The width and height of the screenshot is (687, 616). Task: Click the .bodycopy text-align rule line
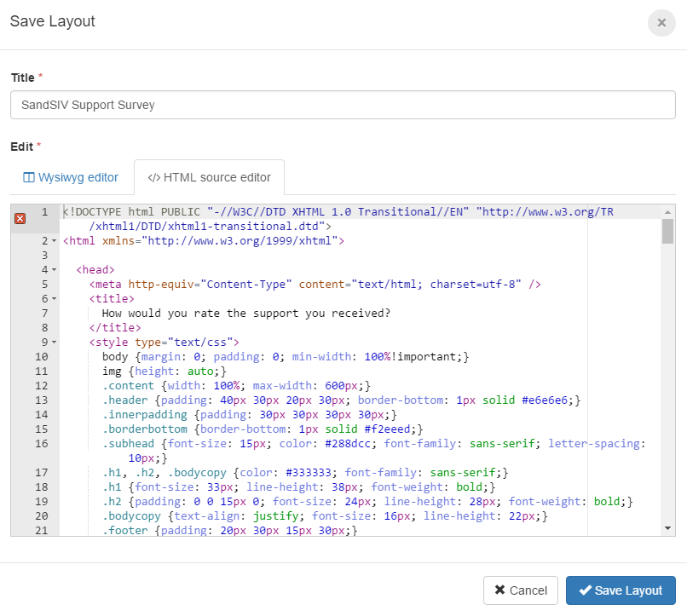click(x=325, y=515)
